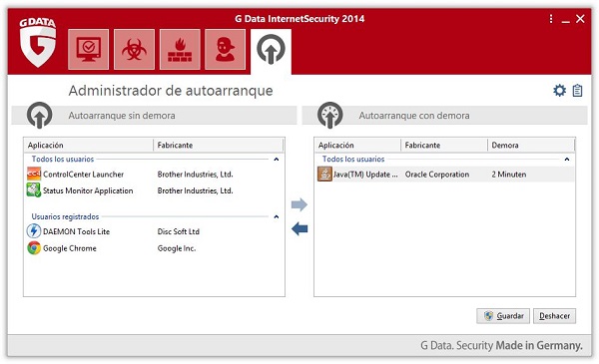Sort delayed list by Fabricante column
This screenshot has width=599, height=364.
tap(444, 145)
